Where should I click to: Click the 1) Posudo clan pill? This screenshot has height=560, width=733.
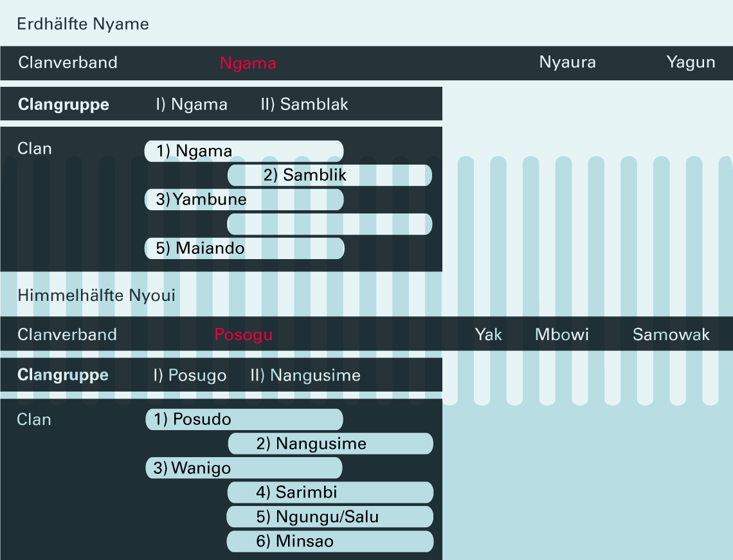tap(244, 420)
